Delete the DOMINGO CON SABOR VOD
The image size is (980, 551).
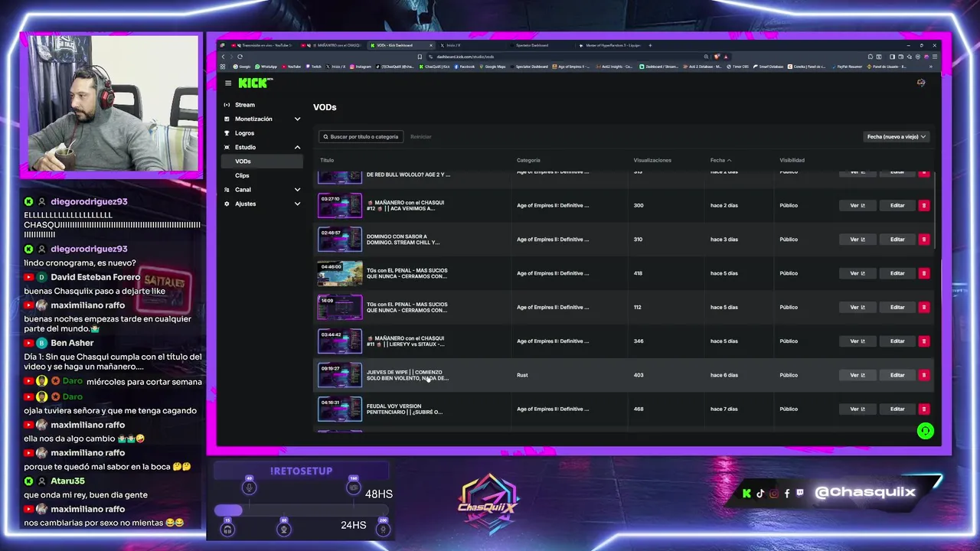click(923, 240)
